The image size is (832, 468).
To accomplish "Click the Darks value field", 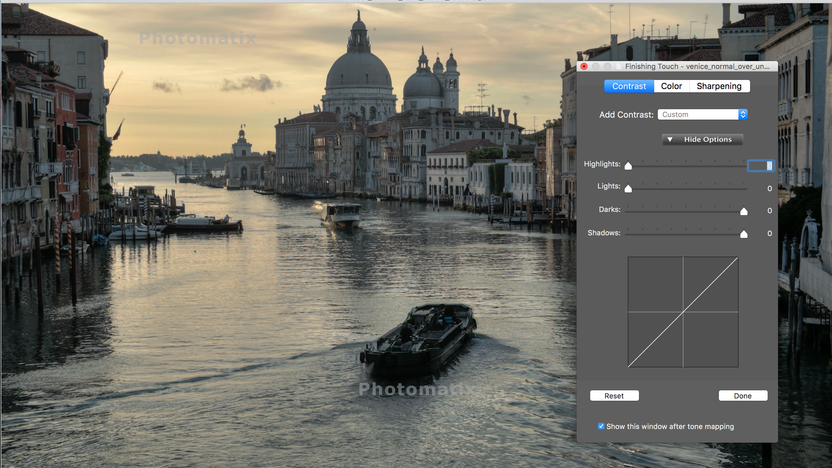I will [x=769, y=211].
